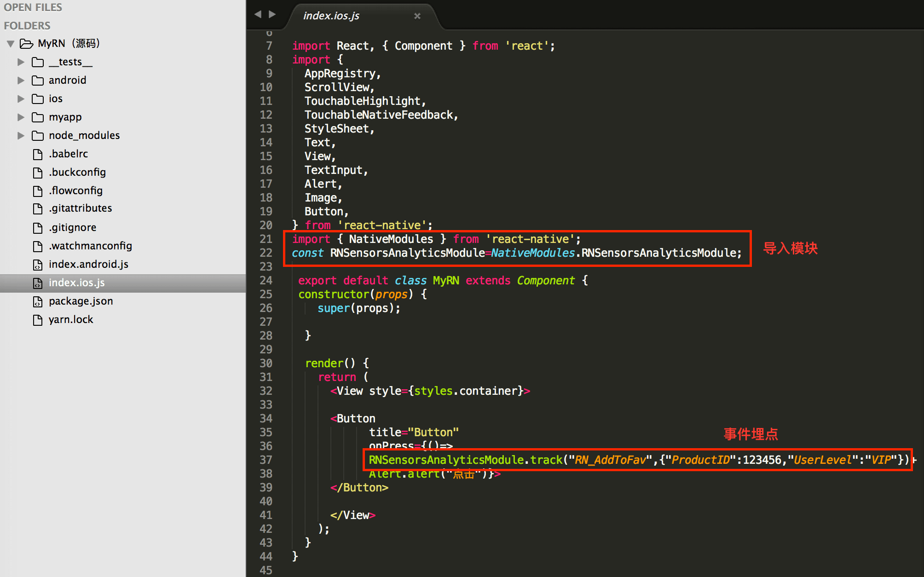The width and height of the screenshot is (924, 577).
Task: Close the index.ios.js tab
Action: (417, 16)
